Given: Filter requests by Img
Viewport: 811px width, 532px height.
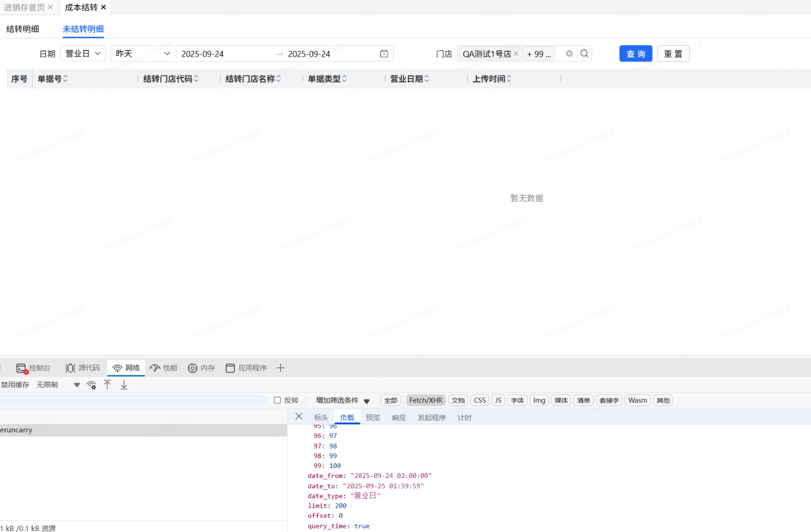Looking at the screenshot, I should (539, 400).
